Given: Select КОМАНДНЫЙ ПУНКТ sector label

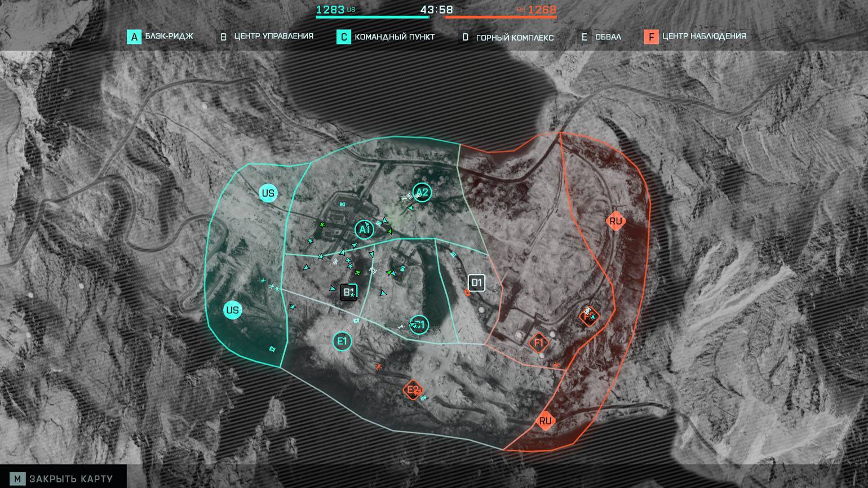Looking at the screenshot, I should 395,37.
